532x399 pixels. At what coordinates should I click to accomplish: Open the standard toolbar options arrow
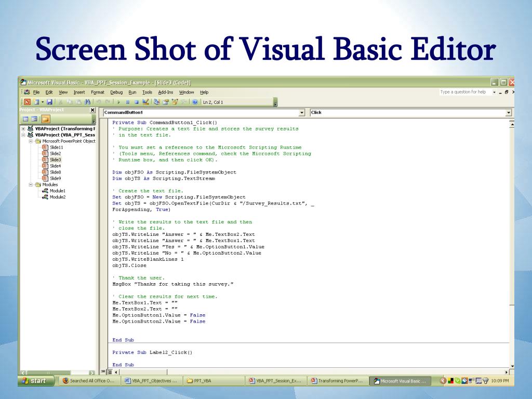tap(275, 102)
